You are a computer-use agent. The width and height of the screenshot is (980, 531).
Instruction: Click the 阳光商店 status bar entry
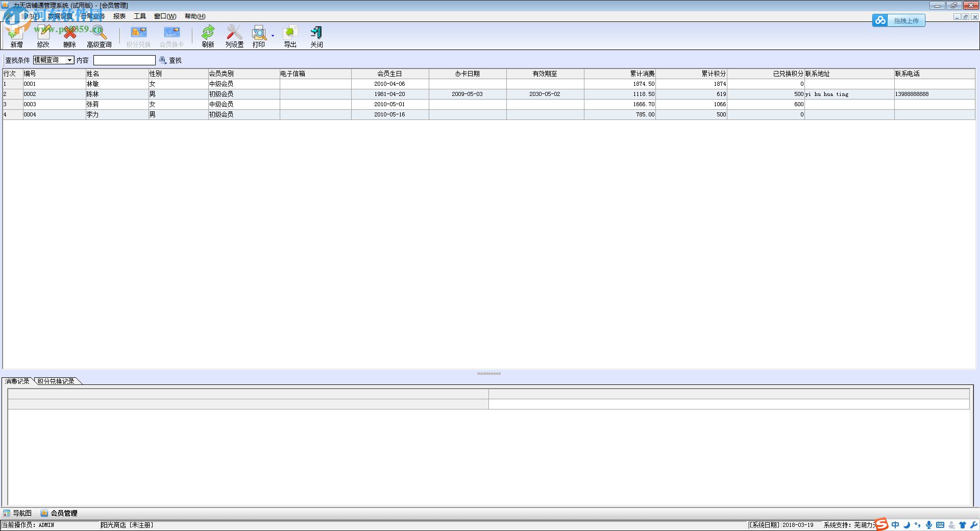pyautogui.click(x=127, y=525)
